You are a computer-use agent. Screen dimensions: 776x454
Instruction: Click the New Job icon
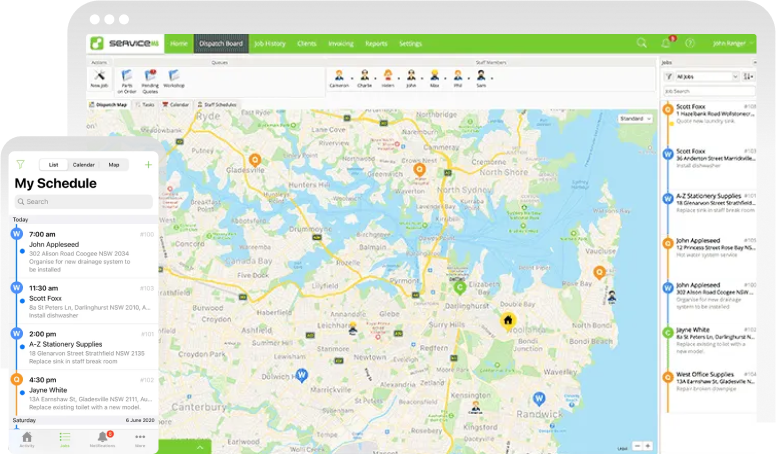pyautogui.click(x=99, y=78)
